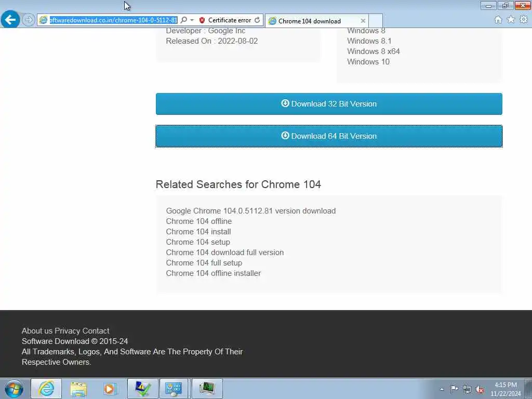Click the Download 64 Bit Version button
Screen dimensions: 532x399
coord(329,136)
